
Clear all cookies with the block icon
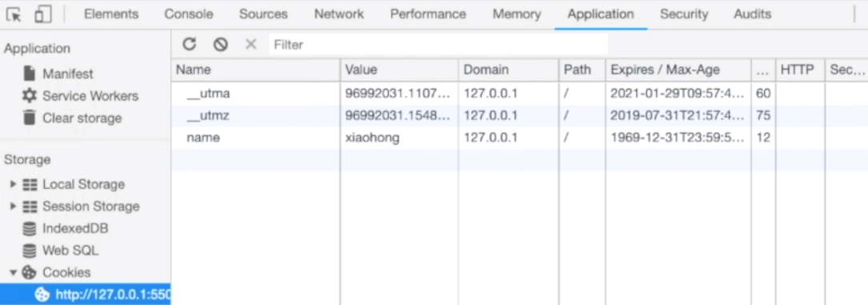click(221, 44)
